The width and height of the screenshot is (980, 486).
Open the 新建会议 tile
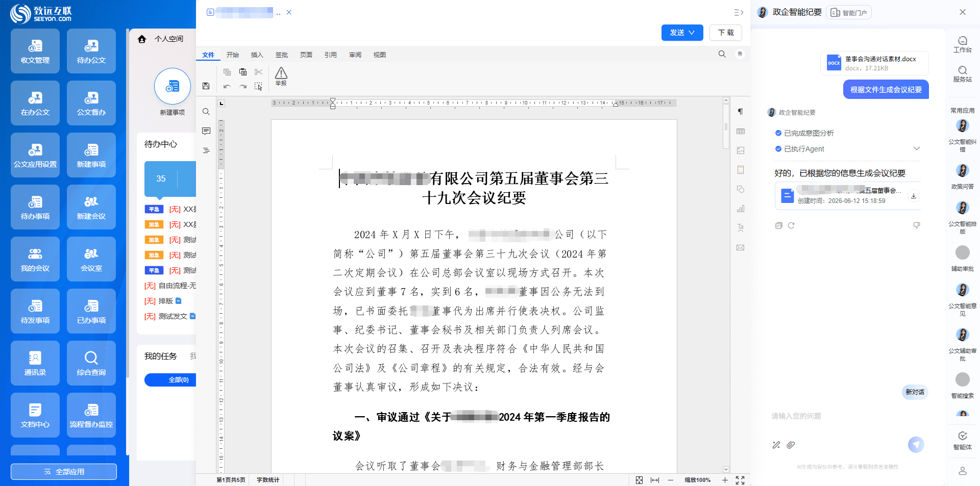pos(91,207)
